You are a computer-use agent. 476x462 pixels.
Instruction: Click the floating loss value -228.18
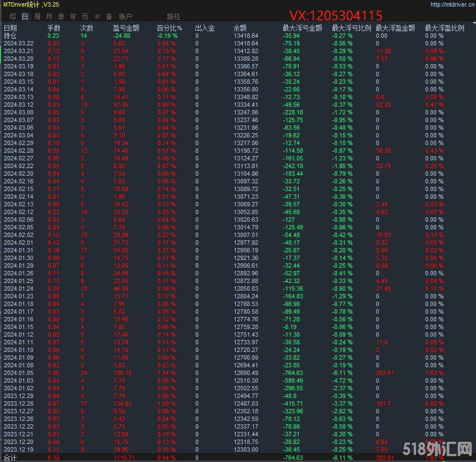click(293, 112)
